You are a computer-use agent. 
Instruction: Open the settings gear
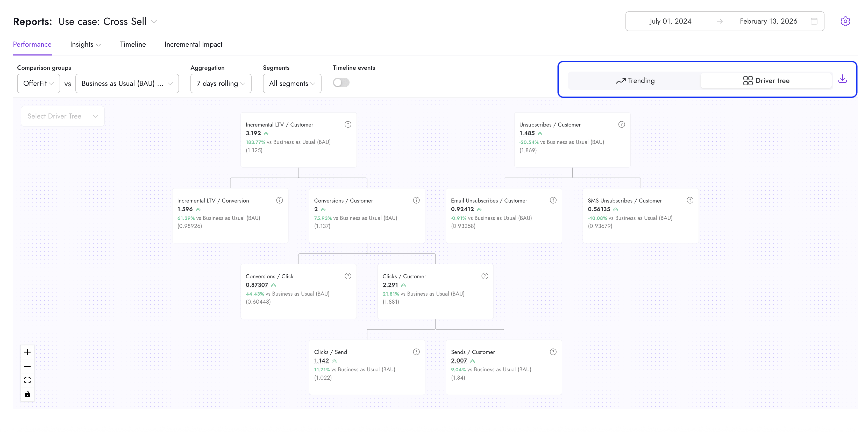click(x=846, y=21)
